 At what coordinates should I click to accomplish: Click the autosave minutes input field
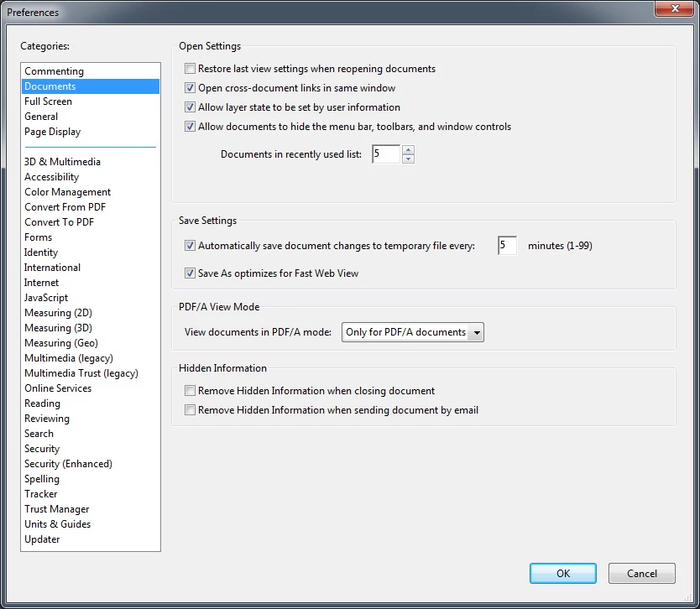[x=507, y=246]
